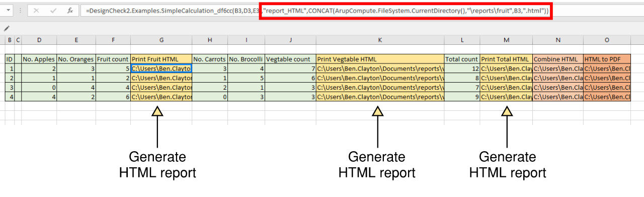
Task: Select column K header
Action: coord(380,40)
